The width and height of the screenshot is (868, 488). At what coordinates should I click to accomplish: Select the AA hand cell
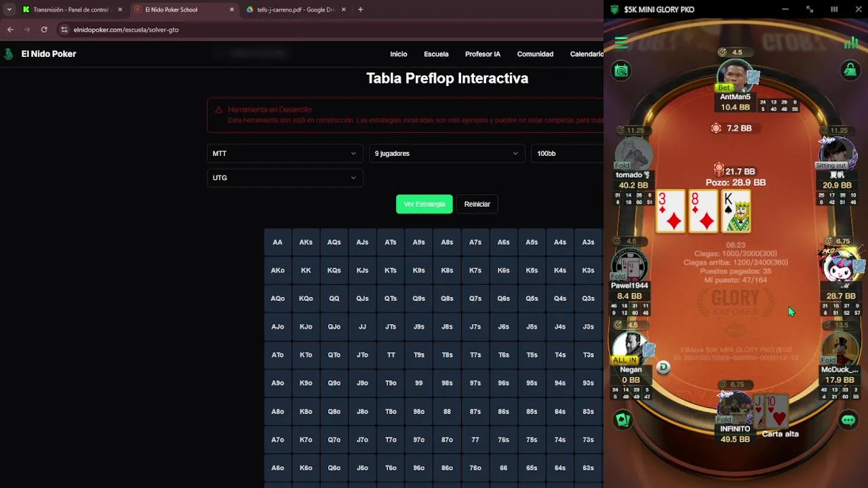277,242
